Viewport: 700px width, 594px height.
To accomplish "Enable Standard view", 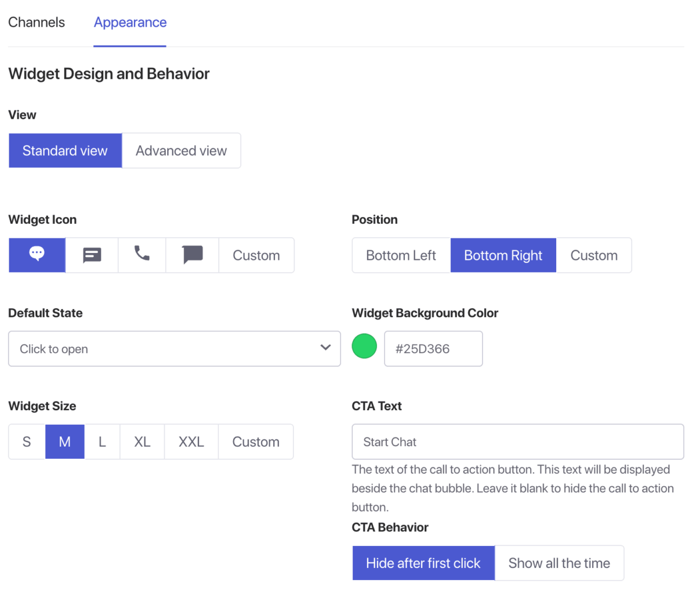I will point(65,151).
